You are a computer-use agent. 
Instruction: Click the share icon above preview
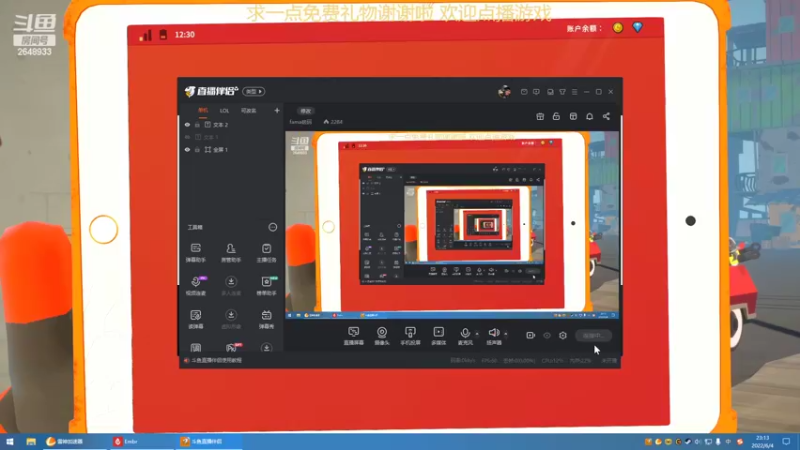606,116
